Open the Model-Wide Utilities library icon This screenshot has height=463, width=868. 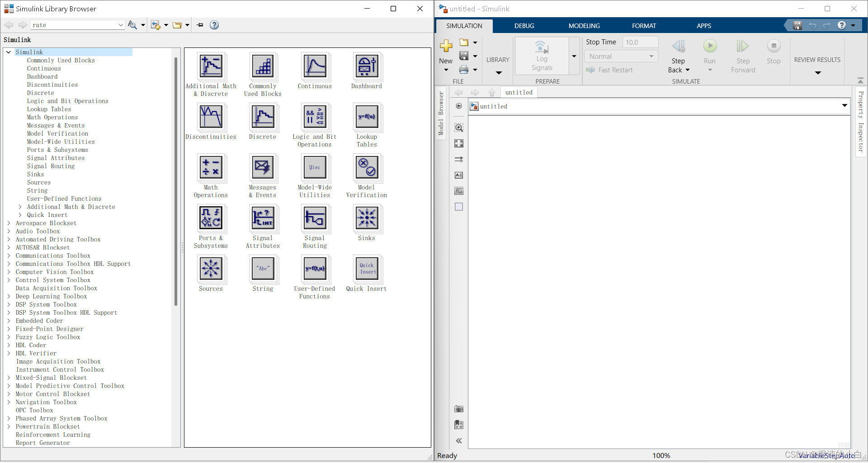click(x=315, y=168)
